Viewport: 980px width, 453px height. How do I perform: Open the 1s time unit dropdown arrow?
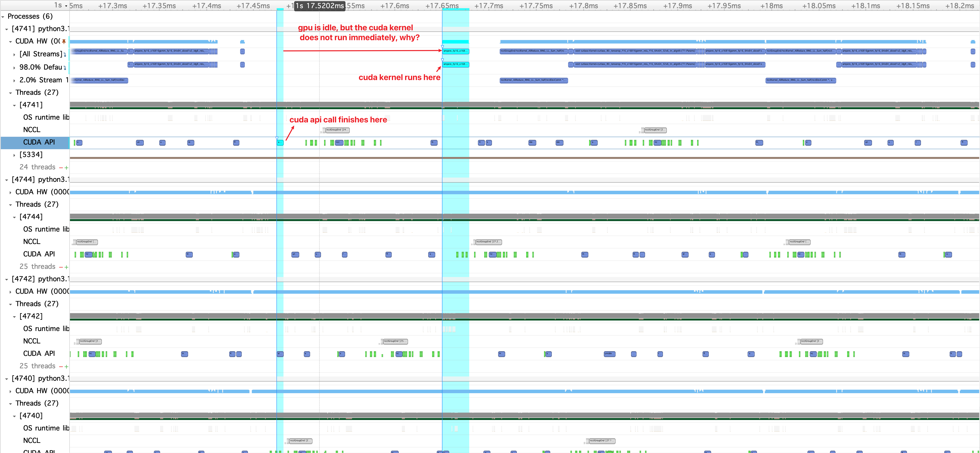tap(66, 6)
